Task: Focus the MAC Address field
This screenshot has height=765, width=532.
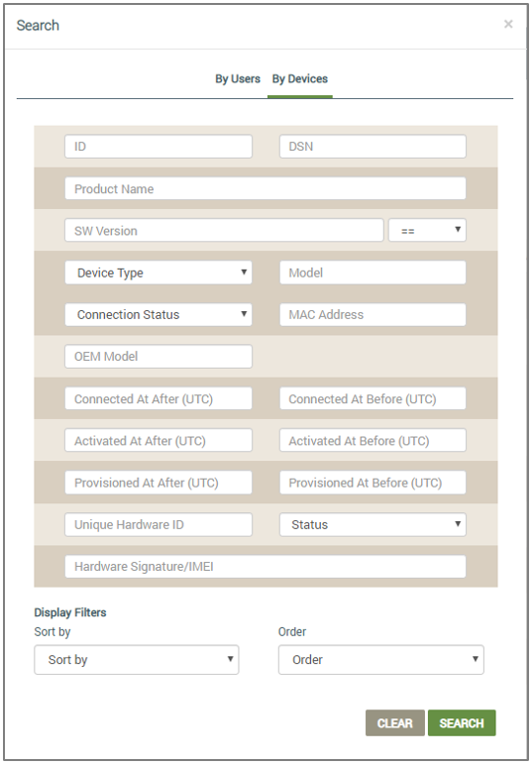Action: (372, 314)
